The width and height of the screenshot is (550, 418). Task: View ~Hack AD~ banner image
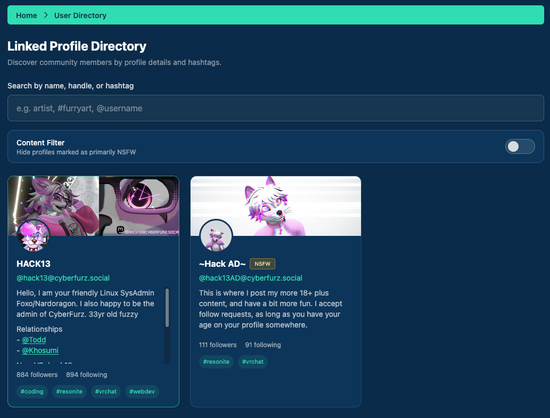coord(276,206)
